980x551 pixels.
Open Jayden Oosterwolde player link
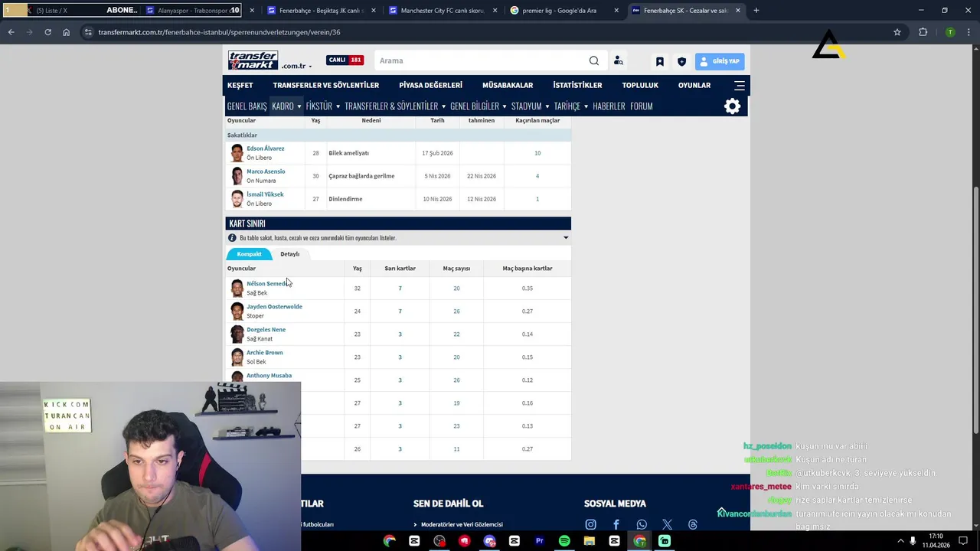tap(274, 307)
